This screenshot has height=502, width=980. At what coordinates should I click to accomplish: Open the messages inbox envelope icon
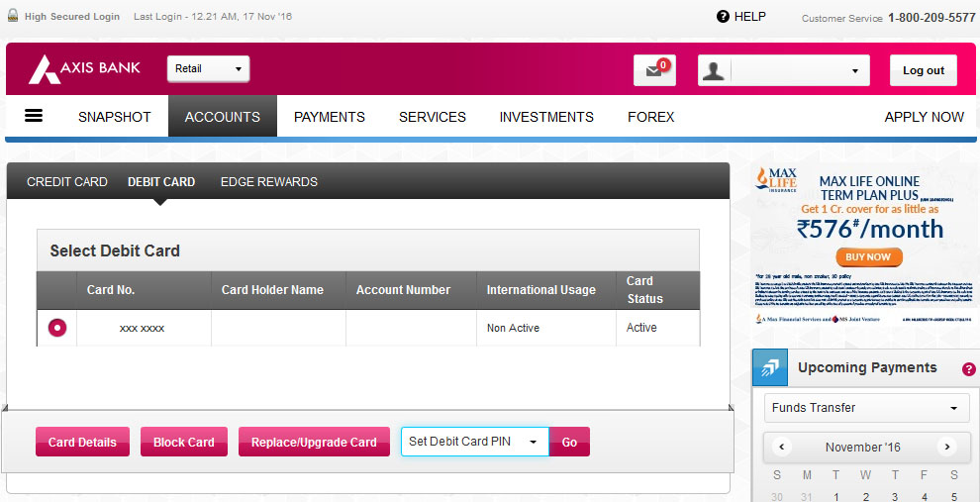[654, 70]
